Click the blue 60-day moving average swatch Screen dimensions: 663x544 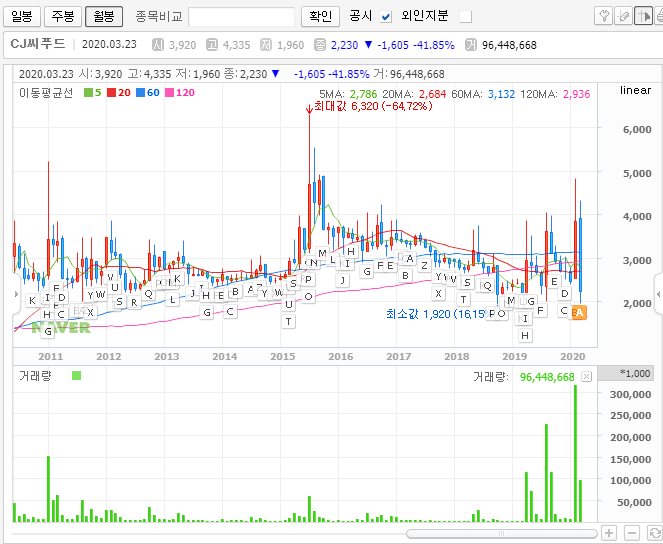coord(140,93)
